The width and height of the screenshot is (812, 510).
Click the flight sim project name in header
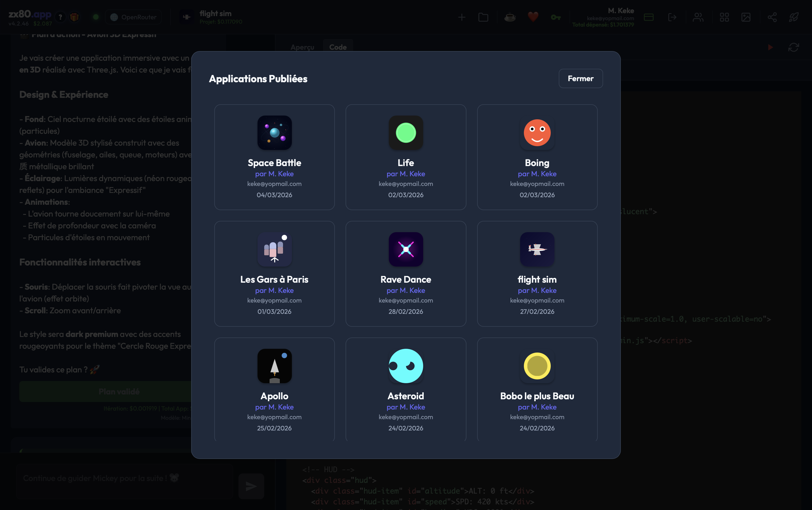[215, 13]
